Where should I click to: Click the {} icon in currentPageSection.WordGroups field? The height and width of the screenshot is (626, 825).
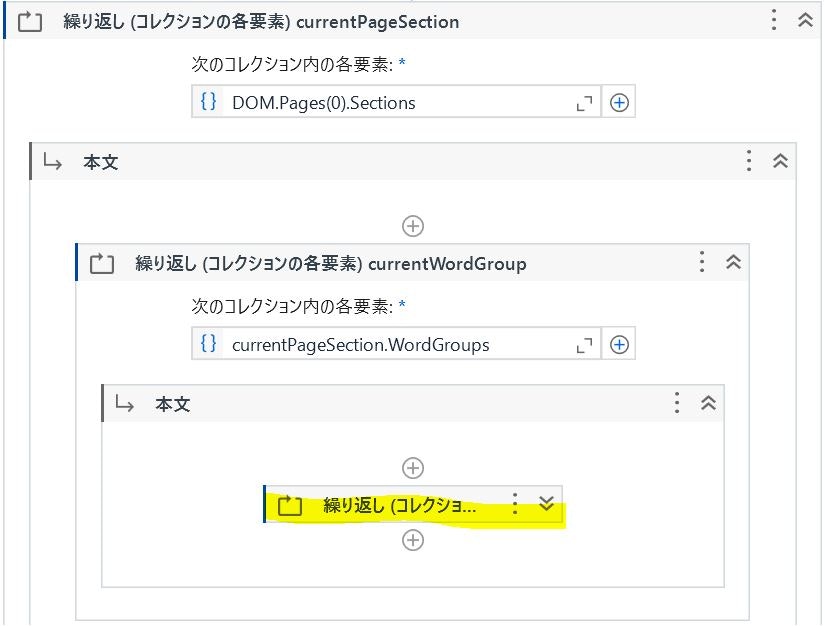tap(207, 343)
